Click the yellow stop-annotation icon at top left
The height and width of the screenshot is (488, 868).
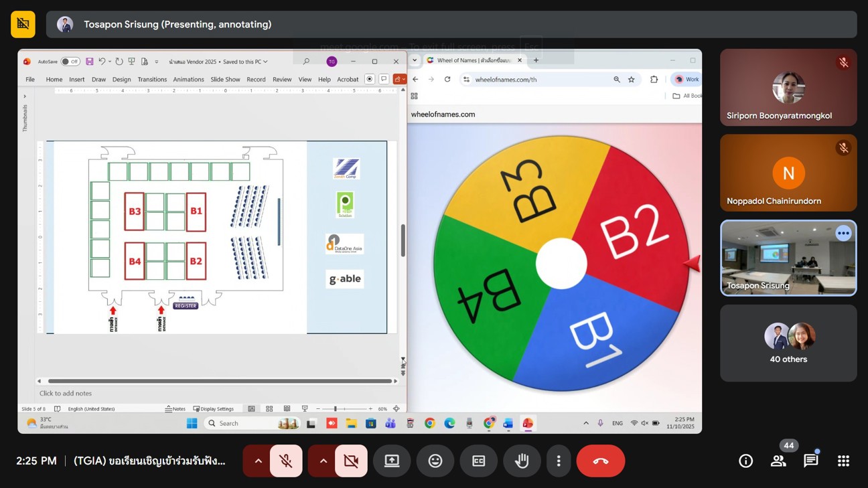point(23,24)
